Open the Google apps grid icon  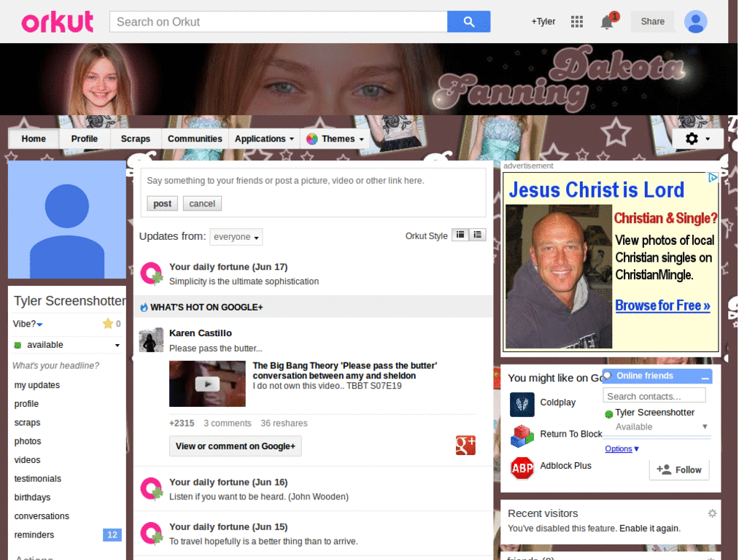point(577,21)
